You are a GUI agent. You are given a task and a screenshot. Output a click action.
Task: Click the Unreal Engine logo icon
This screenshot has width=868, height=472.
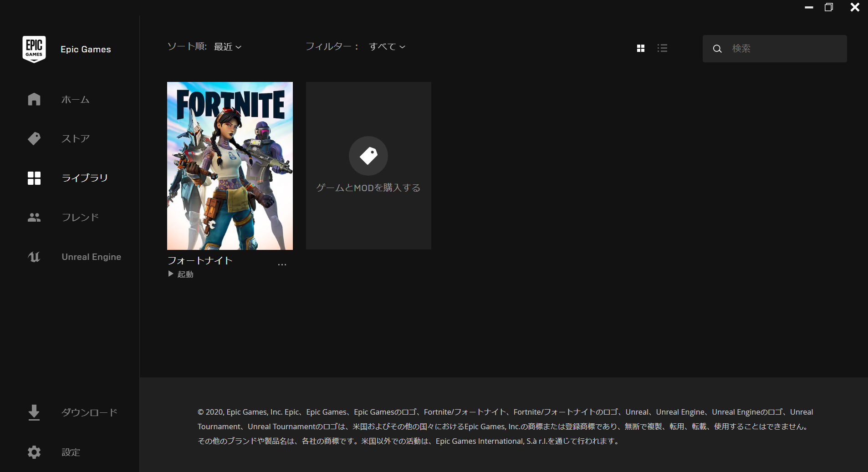(34, 257)
